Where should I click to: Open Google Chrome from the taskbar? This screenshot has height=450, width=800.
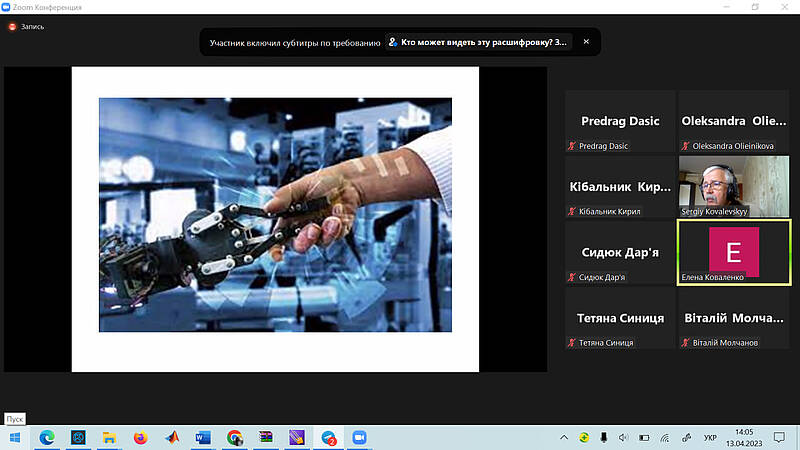pos(234,437)
